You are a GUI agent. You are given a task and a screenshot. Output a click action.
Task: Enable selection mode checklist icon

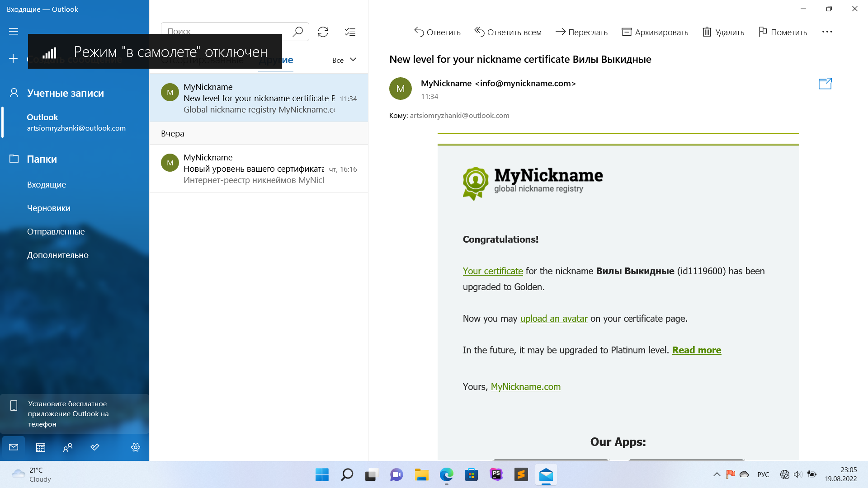click(350, 32)
